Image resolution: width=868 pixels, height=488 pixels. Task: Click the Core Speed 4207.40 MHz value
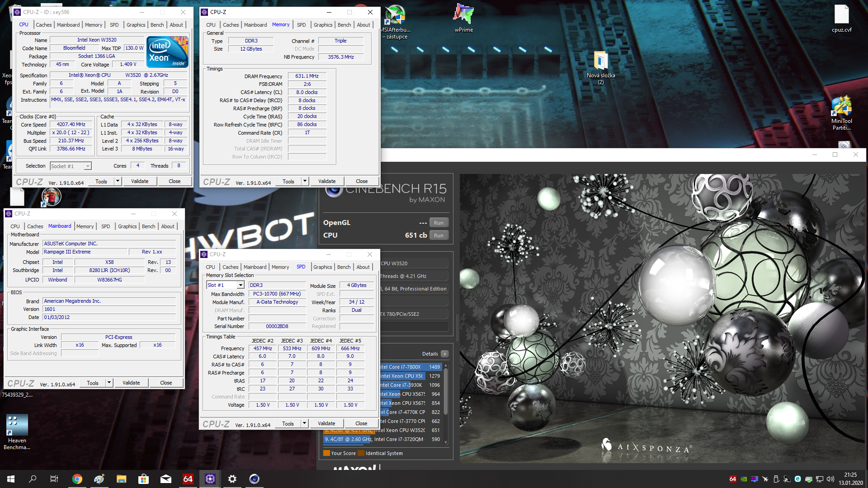tap(71, 124)
